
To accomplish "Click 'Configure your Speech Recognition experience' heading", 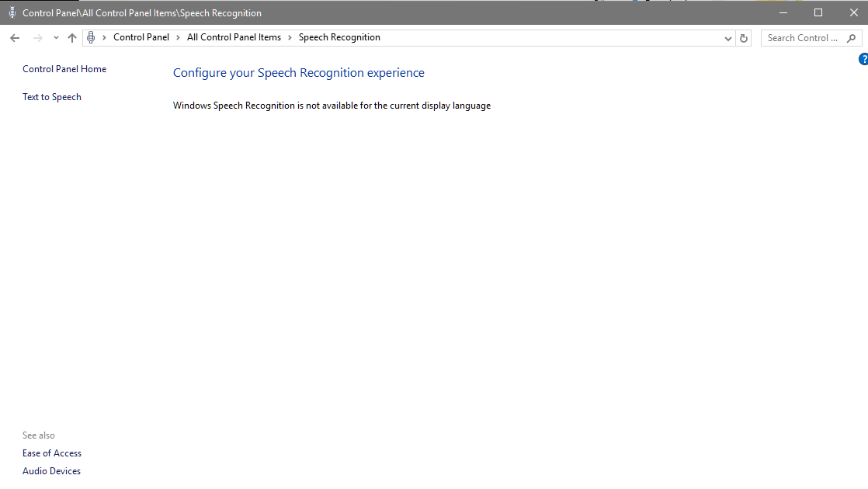I will tap(298, 73).
